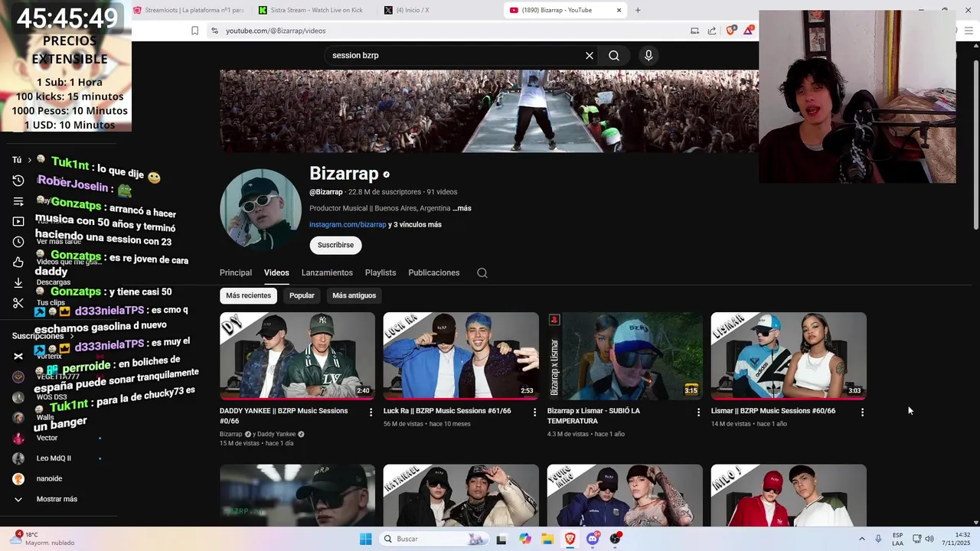Open Liked videos thumbs-up sidebar icon
This screenshot has width=980, height=551.
point(18,262)
